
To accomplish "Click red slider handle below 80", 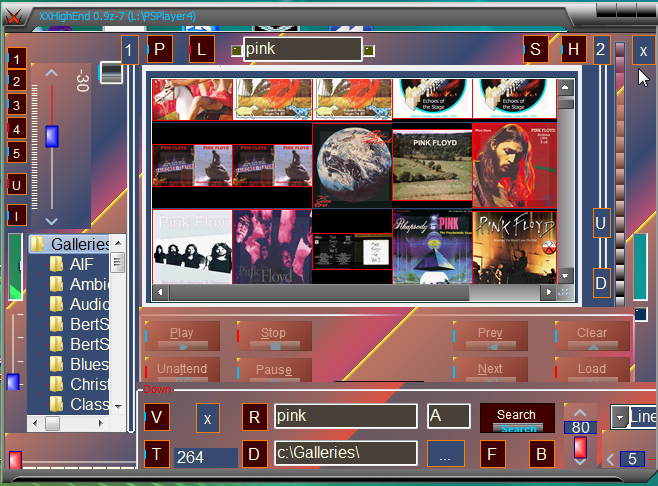I will [580, 447].
